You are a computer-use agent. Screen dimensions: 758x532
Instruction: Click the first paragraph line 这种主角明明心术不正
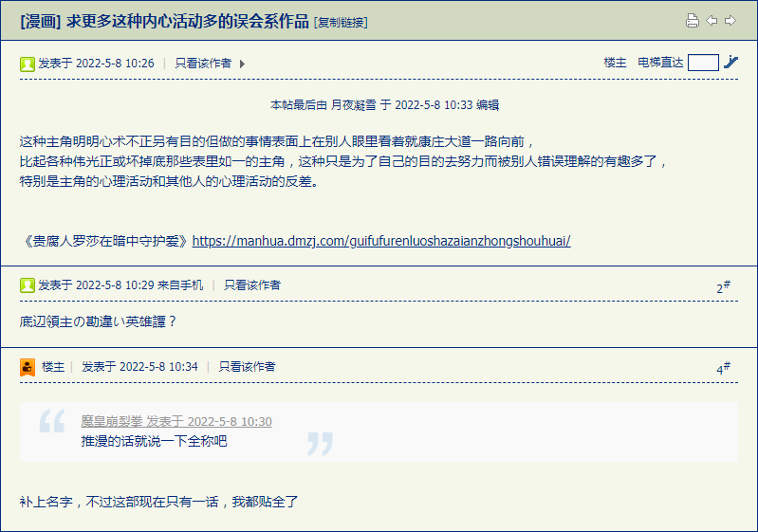(x=277, y=141)
